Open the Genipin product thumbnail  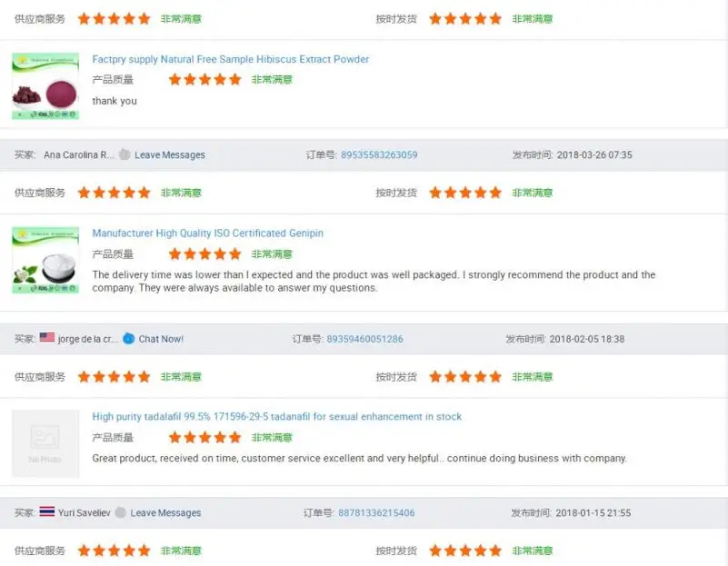45,260
